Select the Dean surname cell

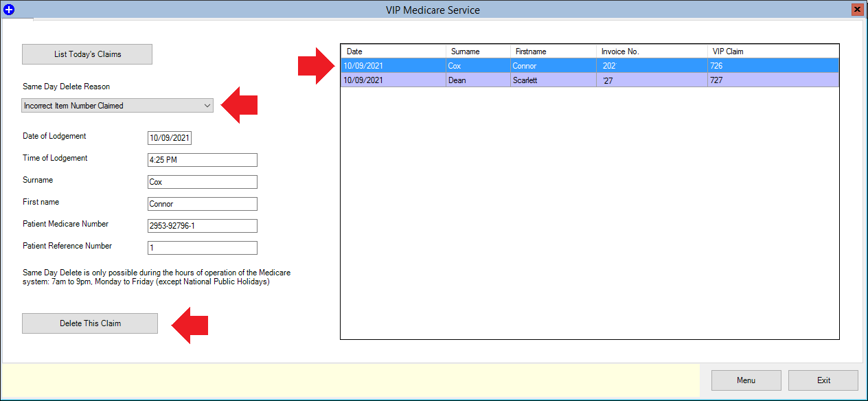click(x=478, y=80)
